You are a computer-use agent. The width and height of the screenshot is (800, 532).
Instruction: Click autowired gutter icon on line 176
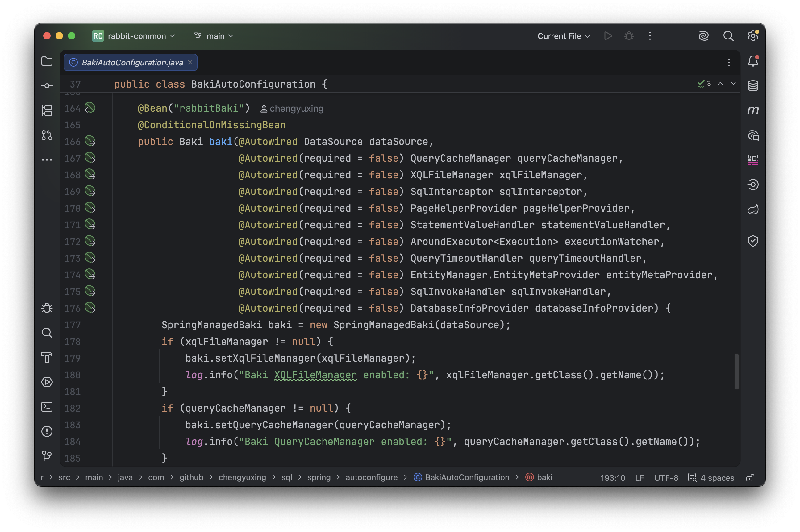(90, 308)
